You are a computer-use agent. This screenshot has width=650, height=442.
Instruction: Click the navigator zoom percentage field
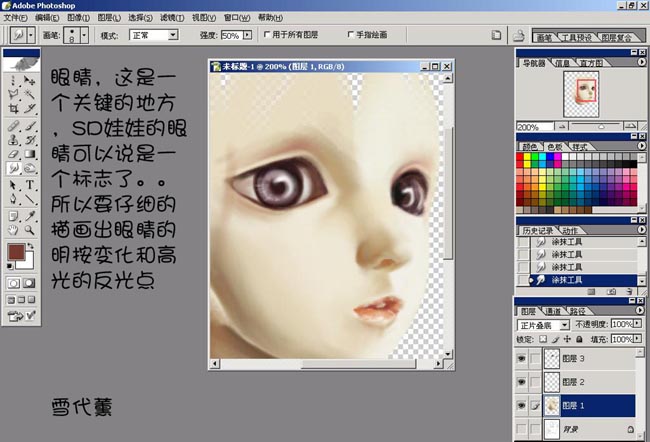tap(530, 127)
